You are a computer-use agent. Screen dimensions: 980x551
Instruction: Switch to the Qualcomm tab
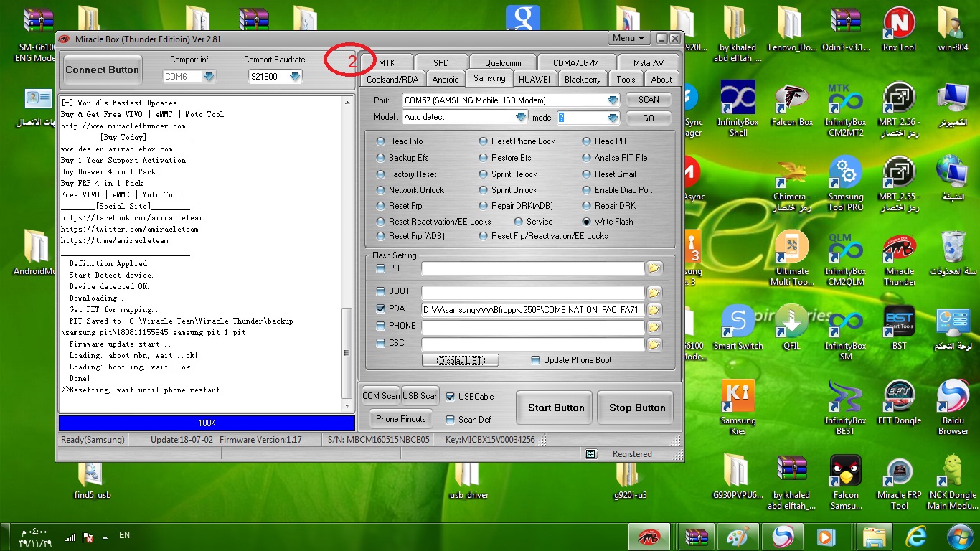(502, 62)
